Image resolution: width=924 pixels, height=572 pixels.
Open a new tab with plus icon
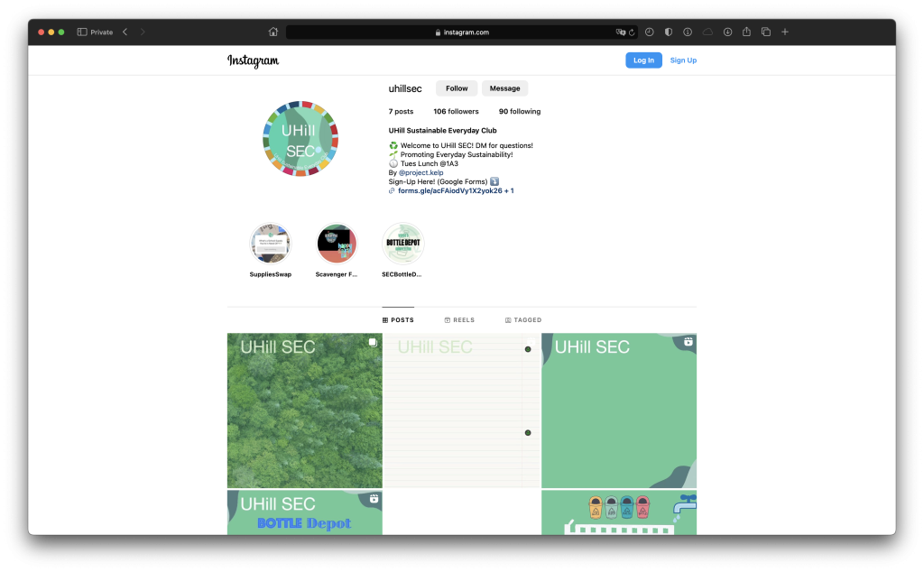785,32
